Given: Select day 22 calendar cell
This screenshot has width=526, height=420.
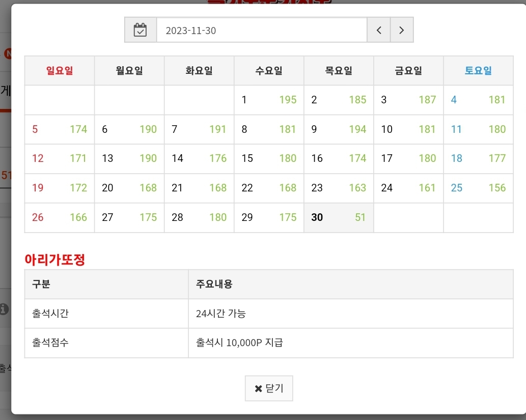Looking at the screenshot, I should 269,188.
